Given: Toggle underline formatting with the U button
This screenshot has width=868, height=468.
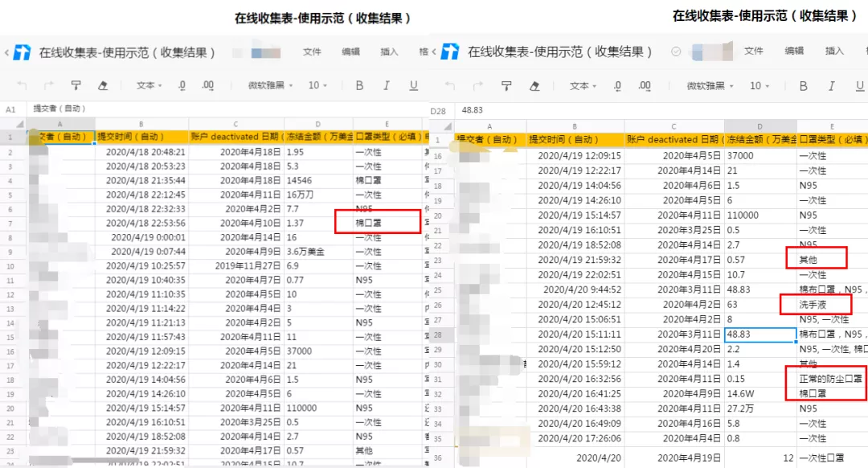Looking at the screenshot, I should click(x=412, y=85).
